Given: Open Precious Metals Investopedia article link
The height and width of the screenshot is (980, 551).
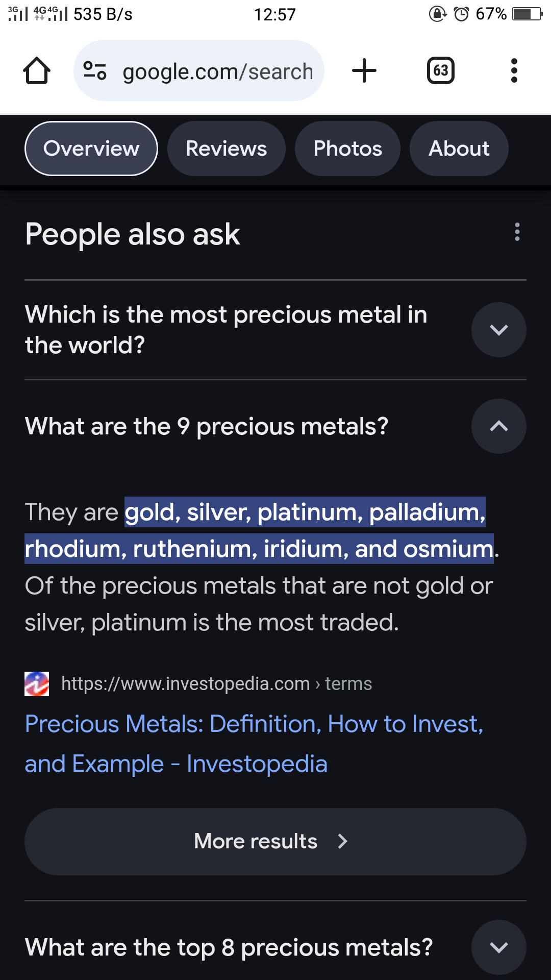Looking at the screenshot, I should tap(254, 744).
